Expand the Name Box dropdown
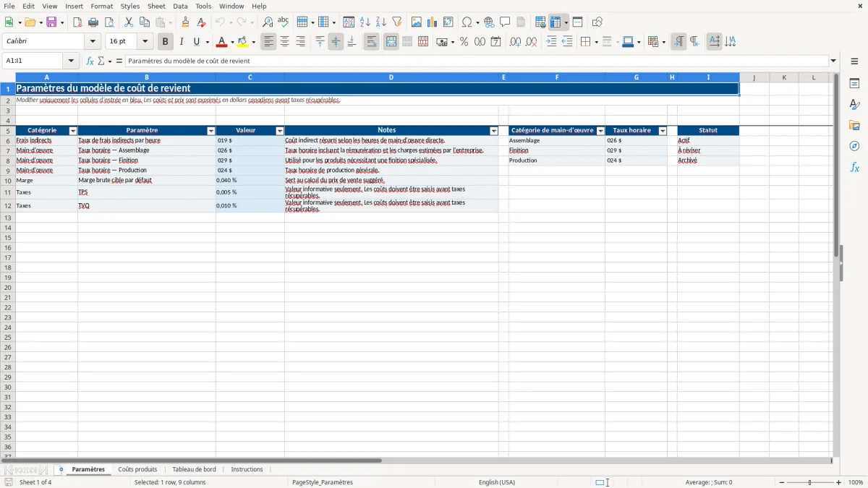This screenshot has width=868, height=488. pos(71,61)
